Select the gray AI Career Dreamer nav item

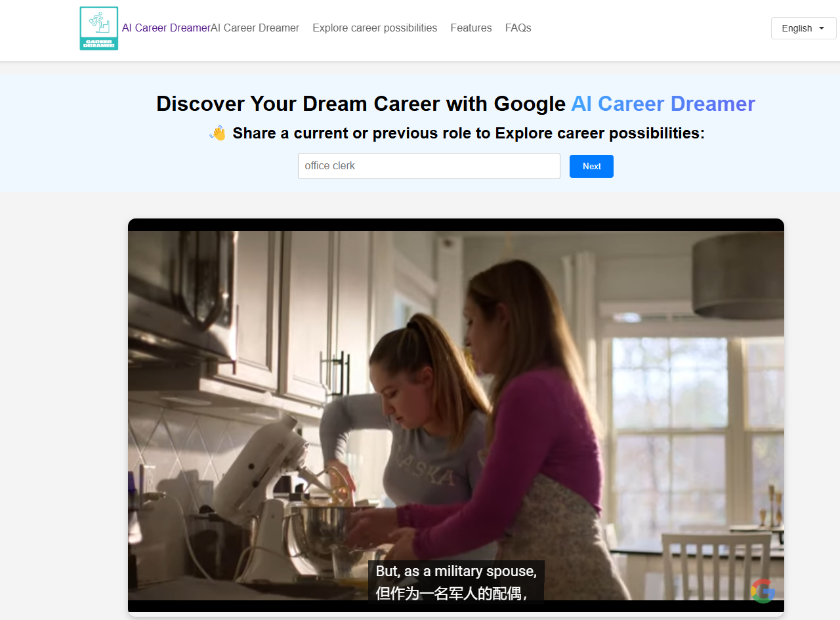(x=255, y=28)
